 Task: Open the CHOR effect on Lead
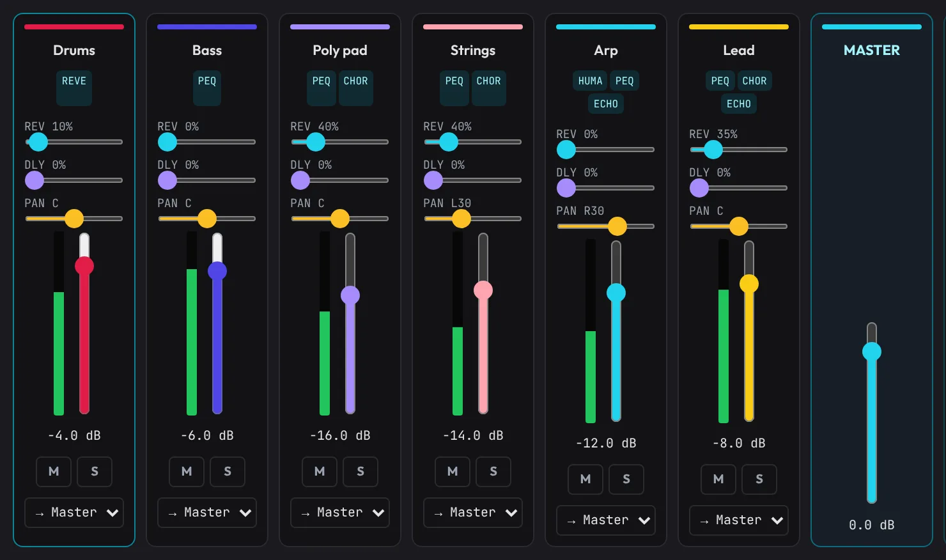coord(754,81)
